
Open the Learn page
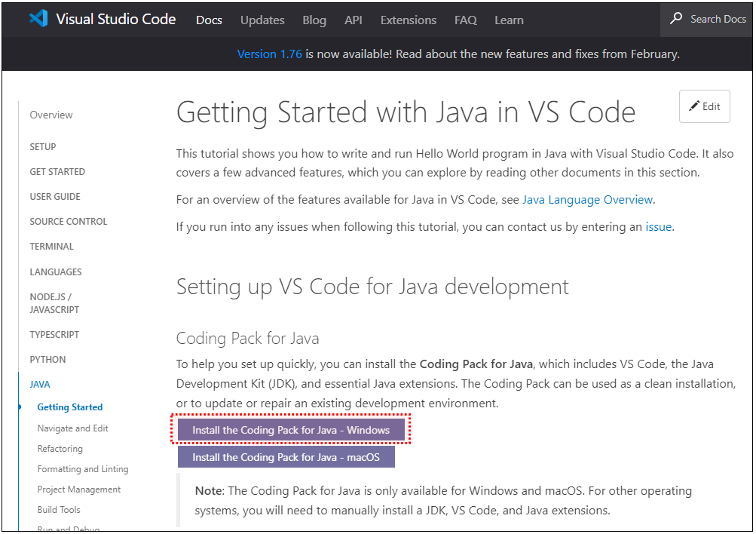coord(509,20)
